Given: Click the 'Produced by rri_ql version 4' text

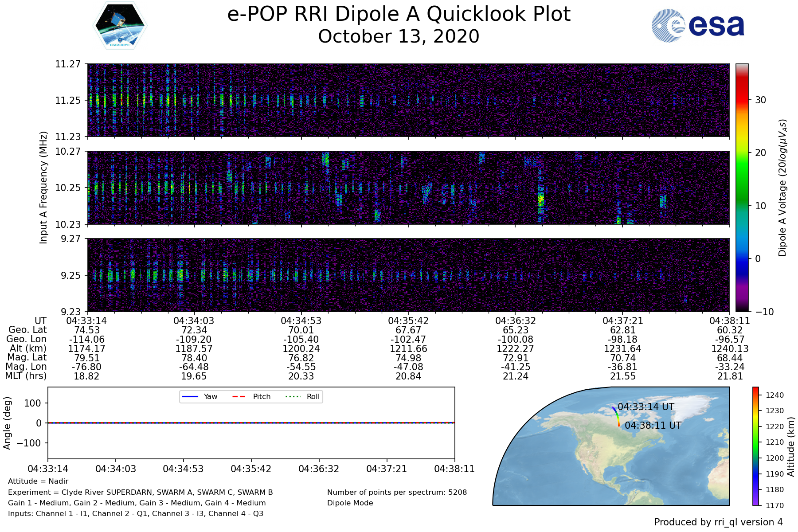Looking at the screenshot, I should coord(718,522).
